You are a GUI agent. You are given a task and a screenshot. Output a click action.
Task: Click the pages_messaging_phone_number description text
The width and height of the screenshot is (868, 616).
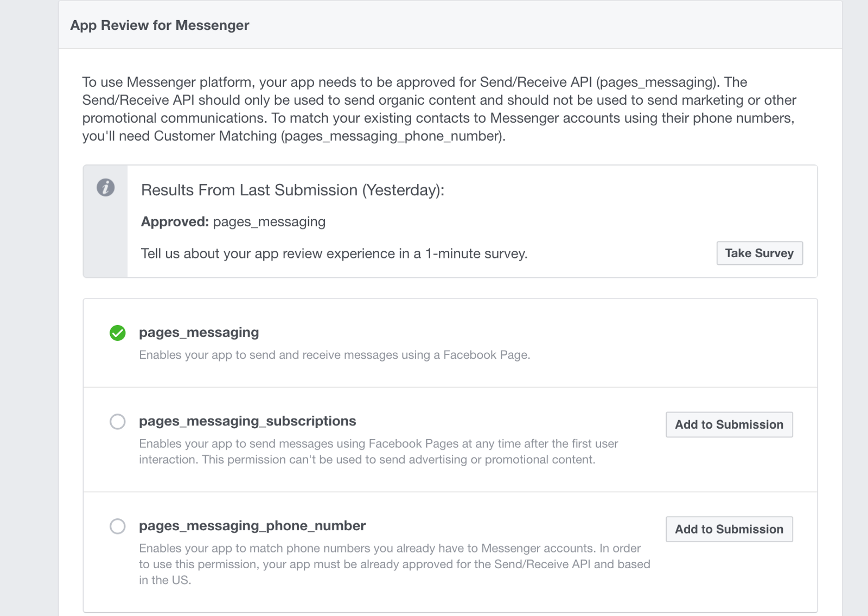click(394, 564)
